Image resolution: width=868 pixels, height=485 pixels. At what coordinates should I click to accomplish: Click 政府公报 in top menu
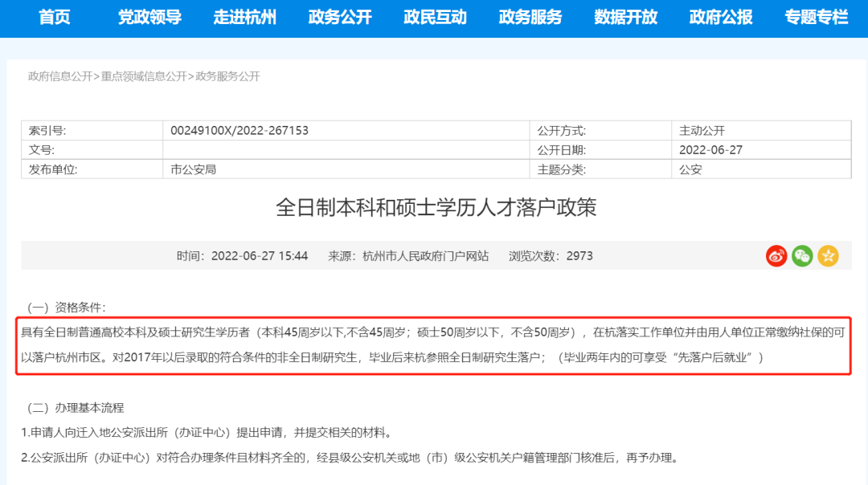(721, 18)
